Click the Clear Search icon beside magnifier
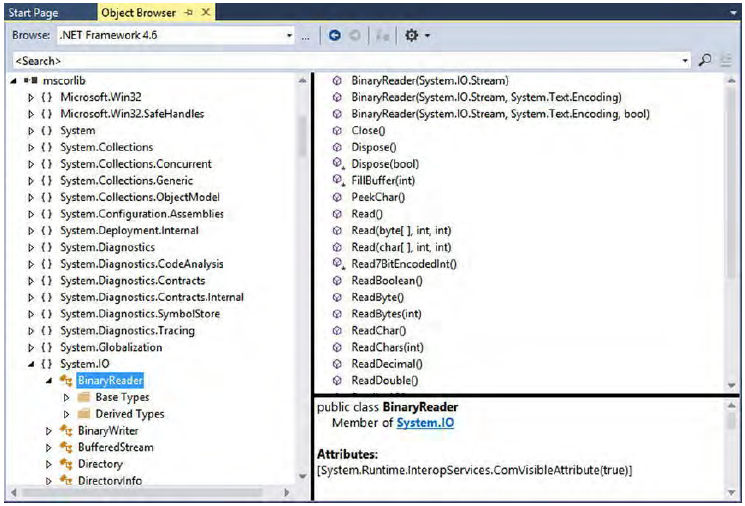This screenshot has height=506, width=745. tap(726, 60)
